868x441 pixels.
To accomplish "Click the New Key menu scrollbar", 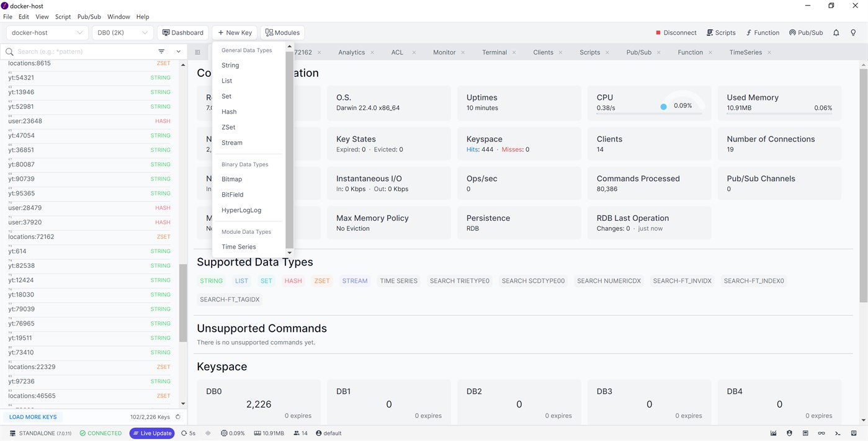I will (289, 149).
